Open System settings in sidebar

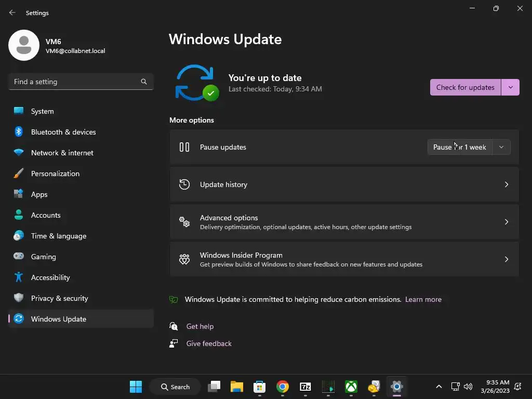click(81, 111)
